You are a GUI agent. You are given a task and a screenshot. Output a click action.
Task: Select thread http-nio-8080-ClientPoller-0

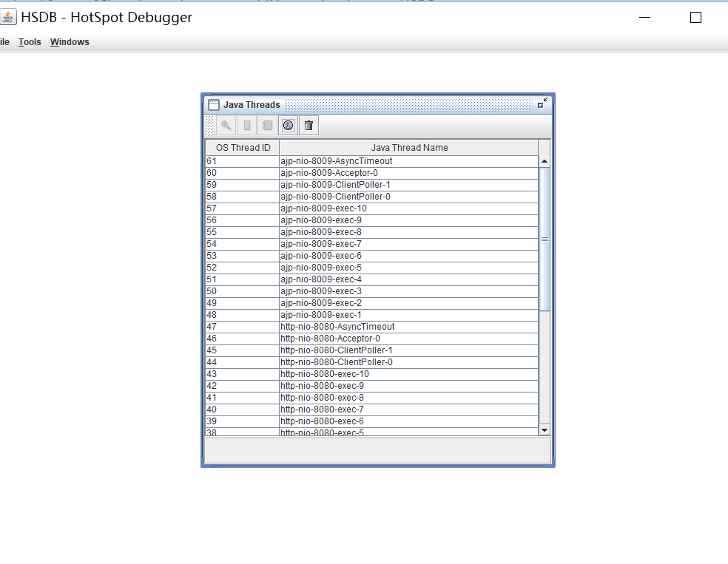pos(409,362)
